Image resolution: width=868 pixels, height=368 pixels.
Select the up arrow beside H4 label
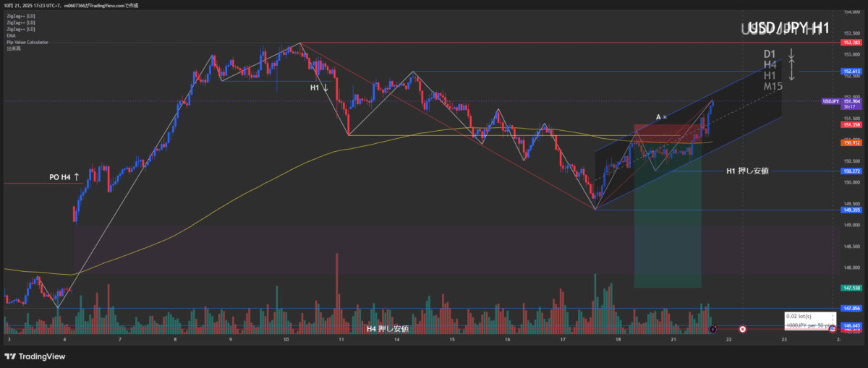click(791, 65)
